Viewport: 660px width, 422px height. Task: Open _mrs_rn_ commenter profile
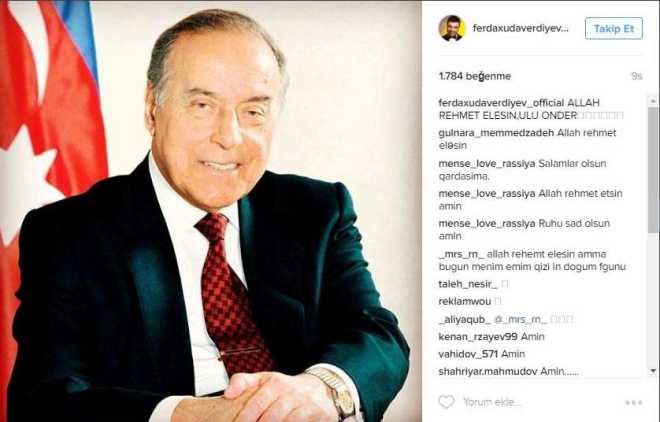(x=460, y=254)
